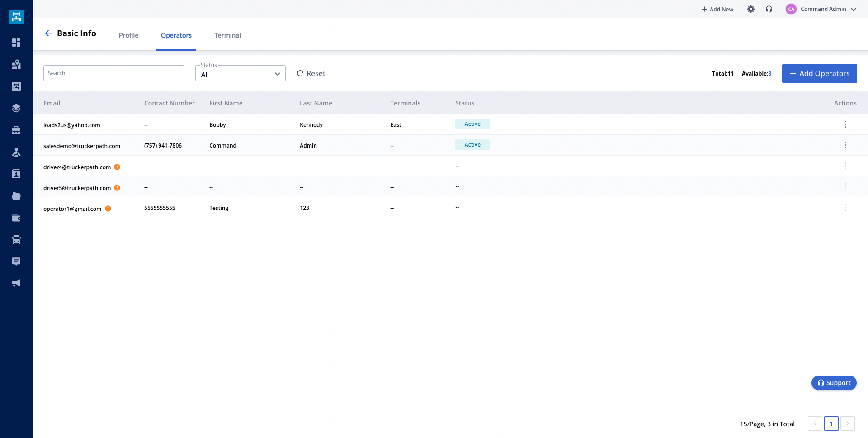Click the 5555555555 contact number
The width and height of the screenshot is (868, 438).
pyautogui.click(x=160, y=208)
